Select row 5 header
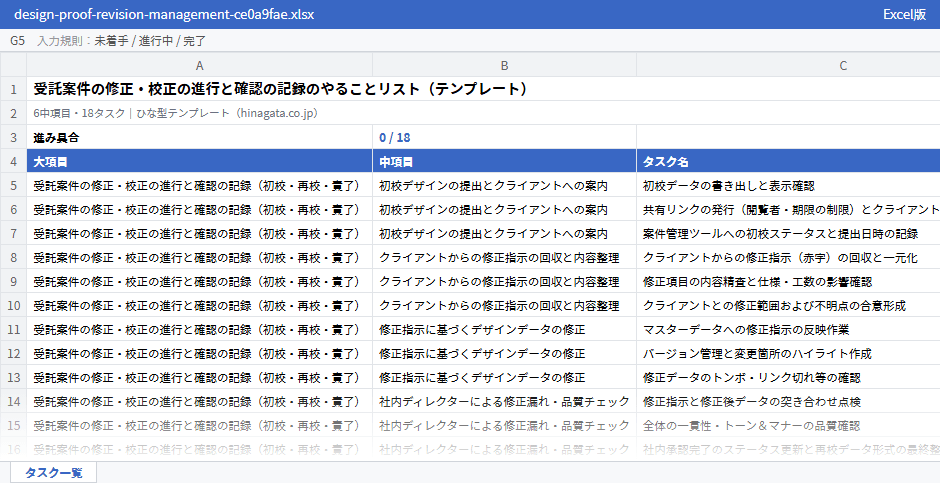Viewport: 940px width, 483px height. coord(13,186)
